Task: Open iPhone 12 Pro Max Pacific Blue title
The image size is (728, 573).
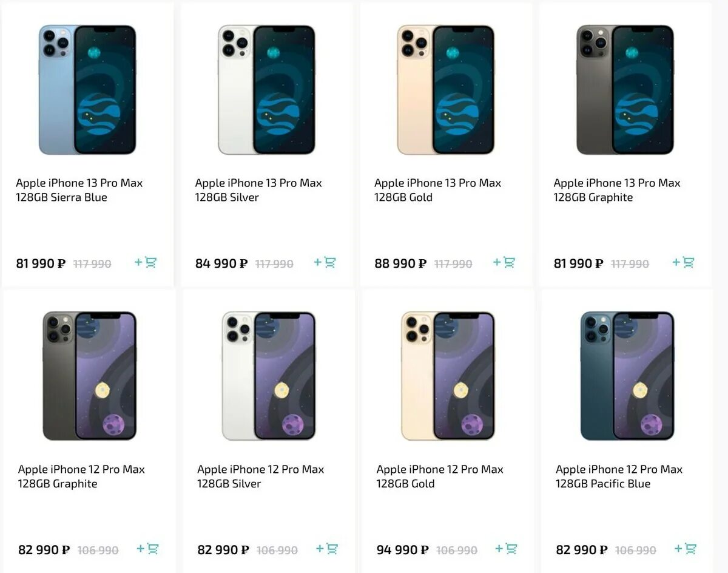Action: (619, 476)
